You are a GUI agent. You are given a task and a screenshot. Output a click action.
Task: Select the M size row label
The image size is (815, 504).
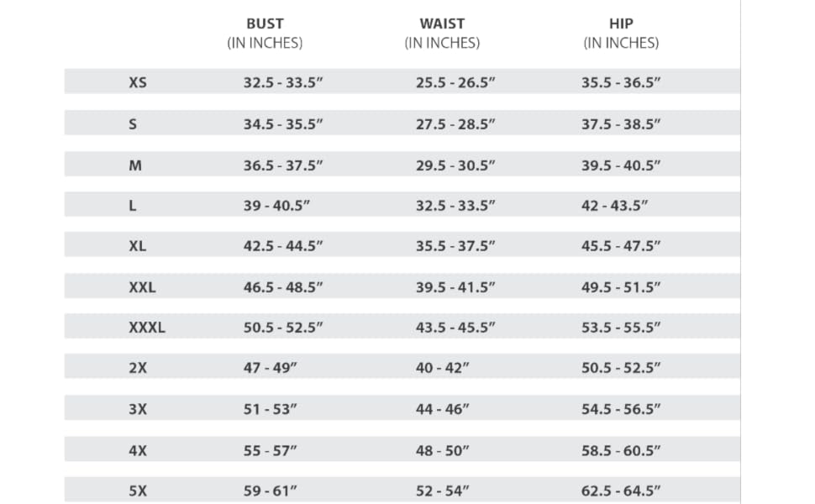click(x=135, y=165)
